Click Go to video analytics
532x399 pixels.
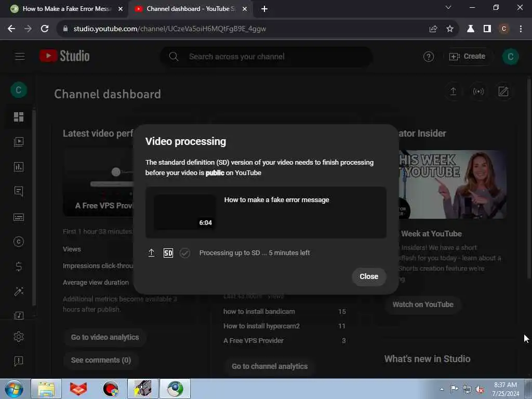(105, 337)
